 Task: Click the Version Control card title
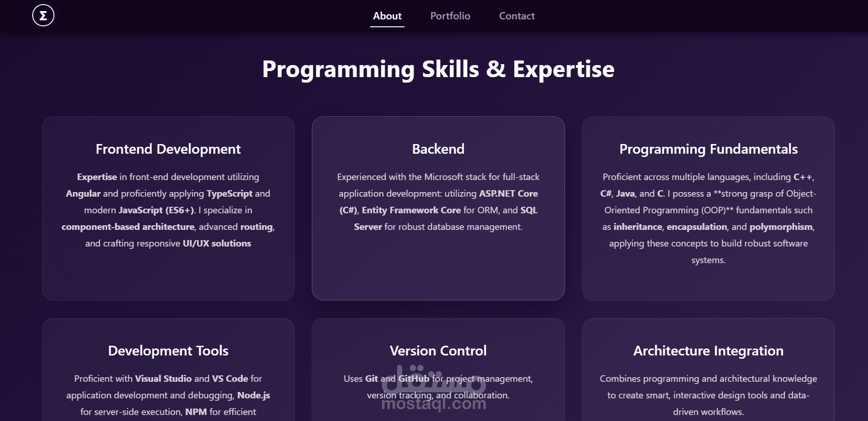[438, 351]
